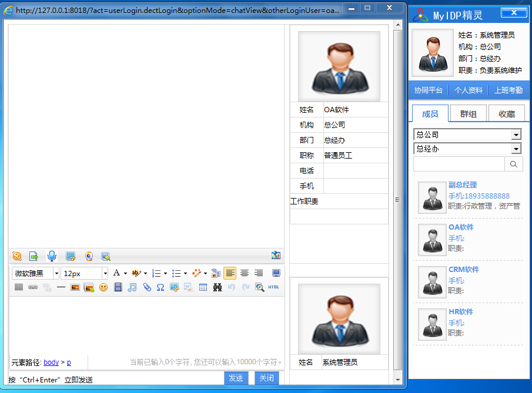The image size is (532, 393).
Task: Click the 发送 send button
Action: pyautogui.click(x=236, y=378)
